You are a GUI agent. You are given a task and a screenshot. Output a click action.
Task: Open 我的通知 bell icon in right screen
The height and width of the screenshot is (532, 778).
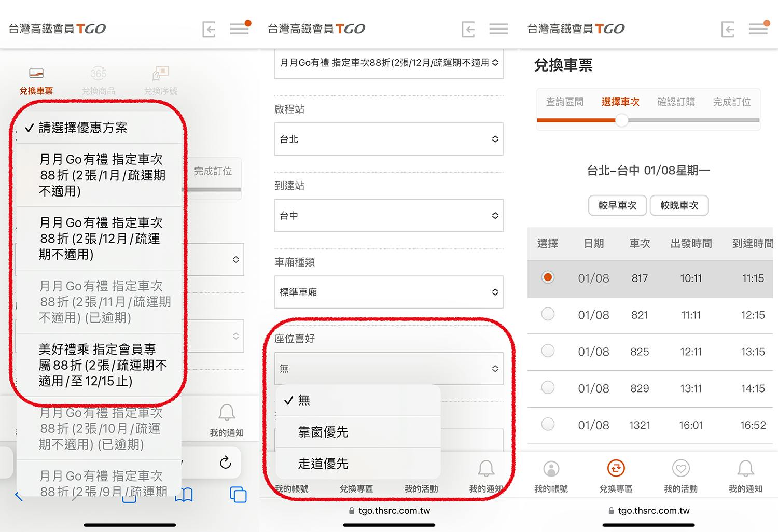point(746,468)
